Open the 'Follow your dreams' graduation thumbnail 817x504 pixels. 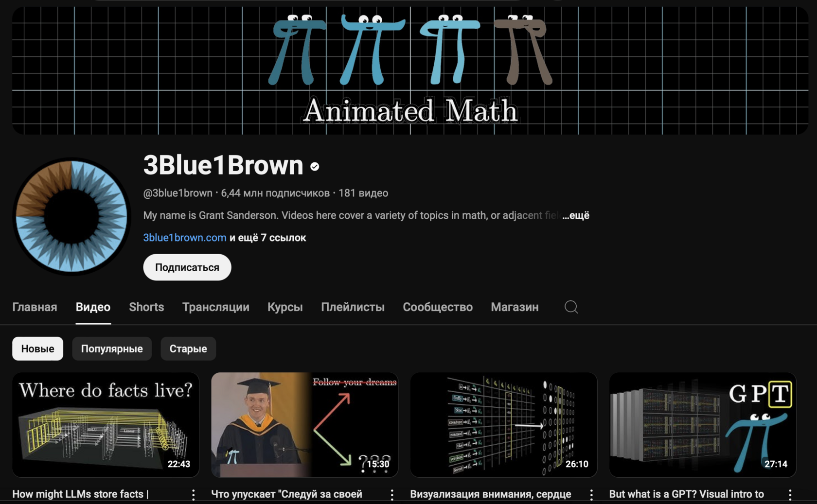[304, 425]
